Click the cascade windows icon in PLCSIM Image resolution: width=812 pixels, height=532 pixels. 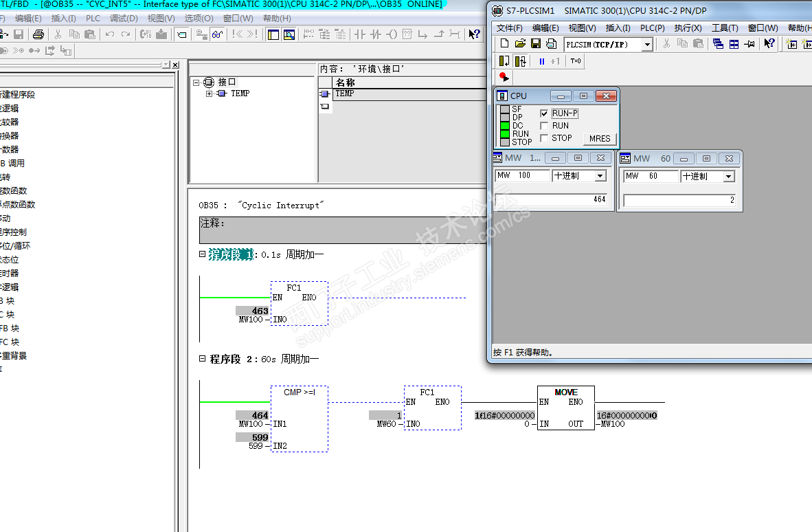(718, 44)
